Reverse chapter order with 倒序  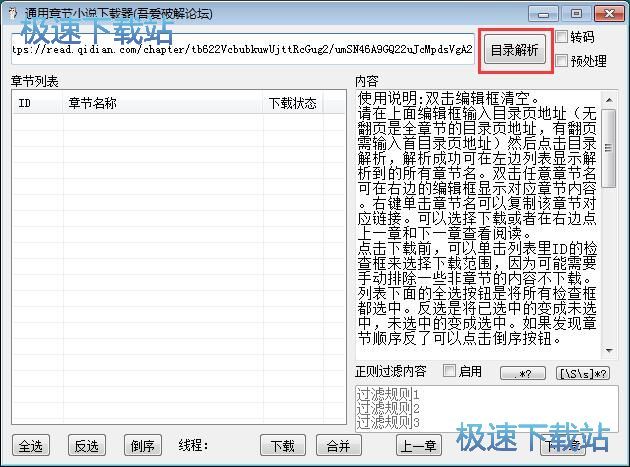[143, 445]
